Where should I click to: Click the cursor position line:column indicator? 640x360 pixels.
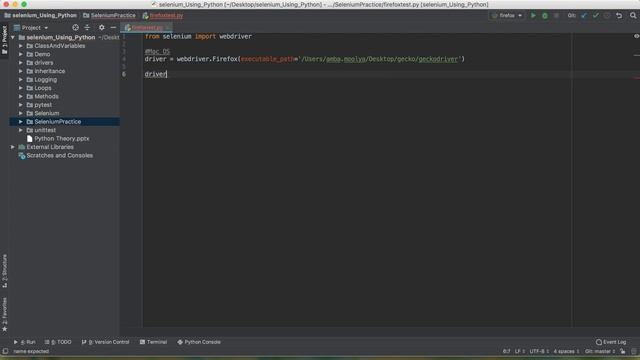506,351
